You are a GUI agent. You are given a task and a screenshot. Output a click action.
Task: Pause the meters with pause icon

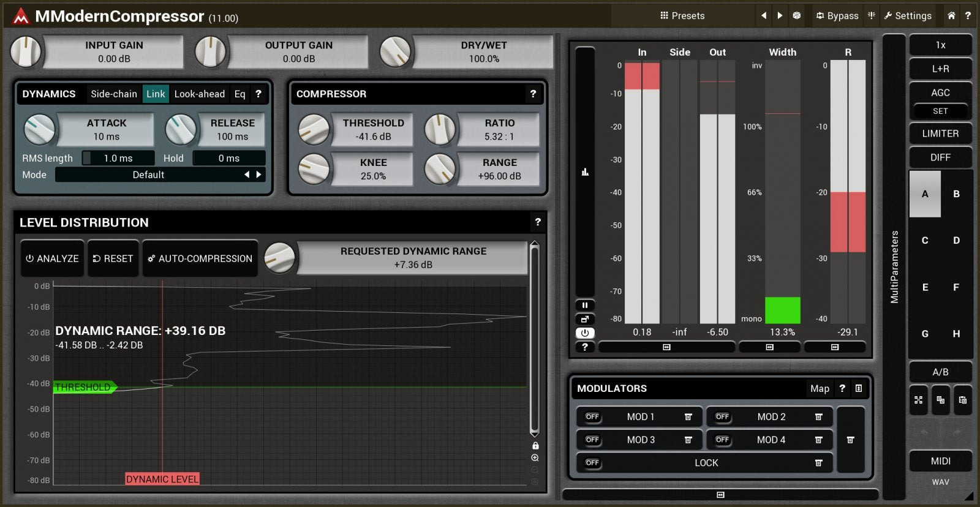tap(585, 305)
